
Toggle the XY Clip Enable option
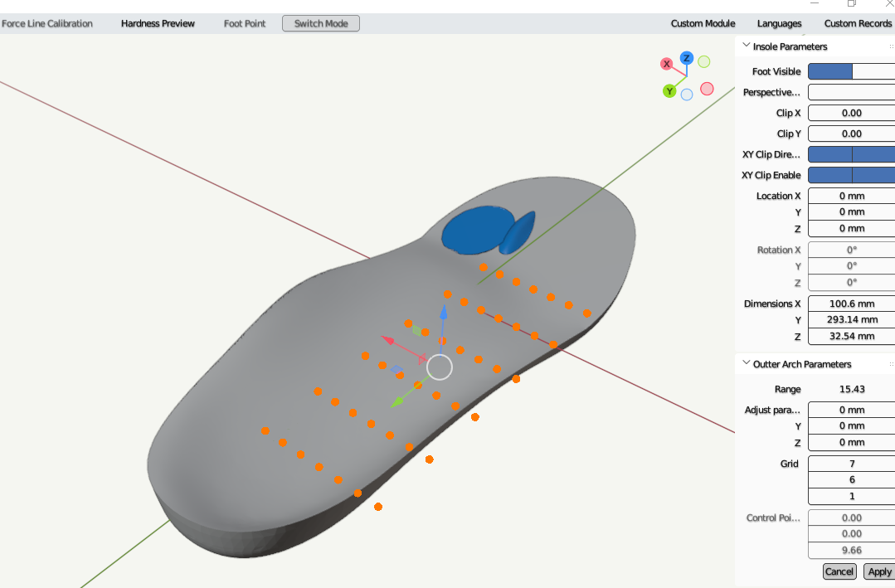[850, 175]
